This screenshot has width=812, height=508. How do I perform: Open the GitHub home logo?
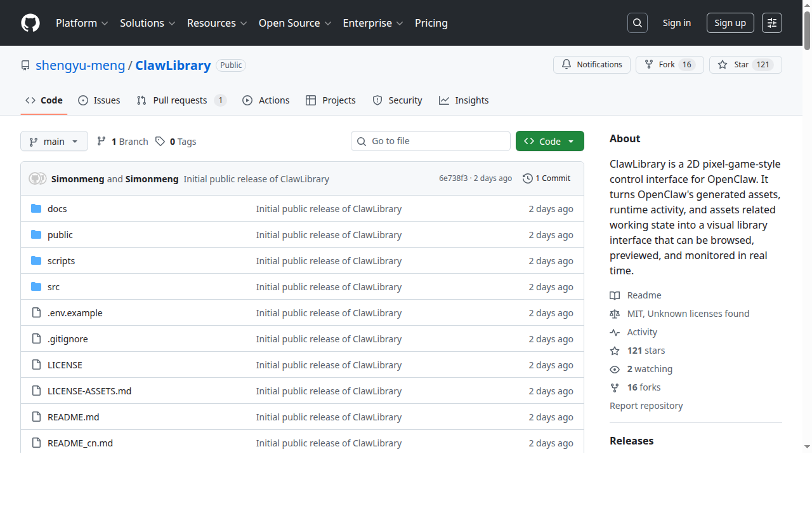(30, 23)
